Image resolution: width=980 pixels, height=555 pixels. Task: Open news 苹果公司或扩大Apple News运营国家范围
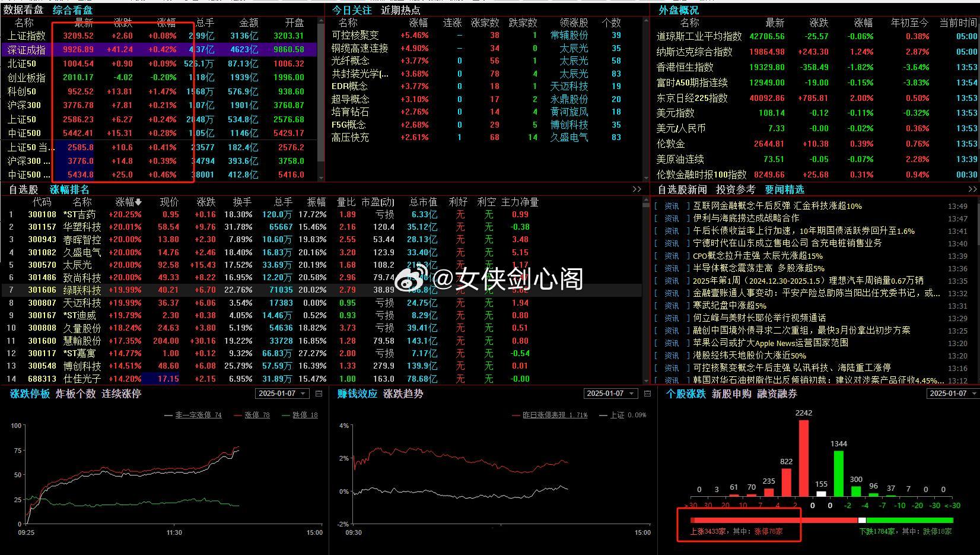coord(770,343)
